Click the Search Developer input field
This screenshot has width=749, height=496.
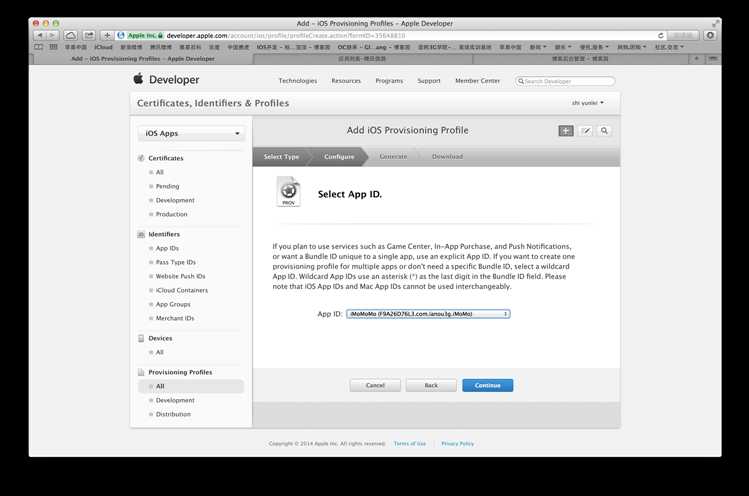pos(565,81)
